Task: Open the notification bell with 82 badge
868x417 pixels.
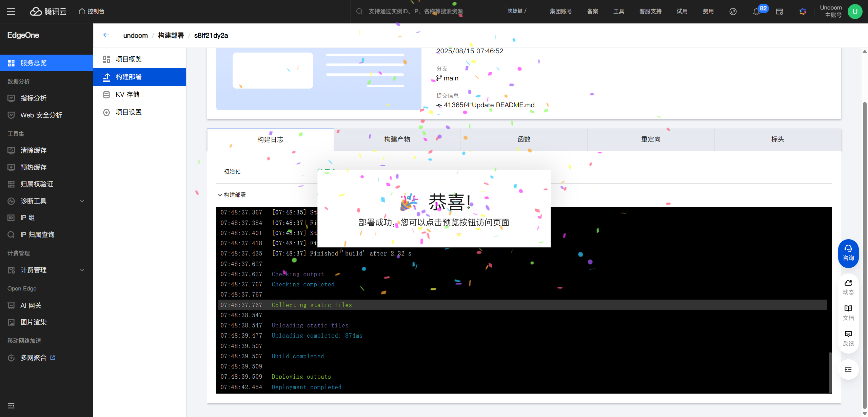Action: 756,12
